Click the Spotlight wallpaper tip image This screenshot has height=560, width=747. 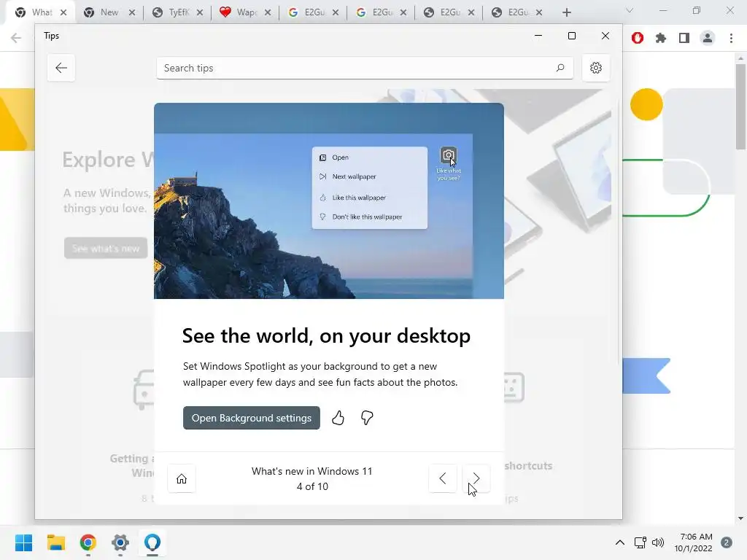pyautogui.click(x=329, y=201)
